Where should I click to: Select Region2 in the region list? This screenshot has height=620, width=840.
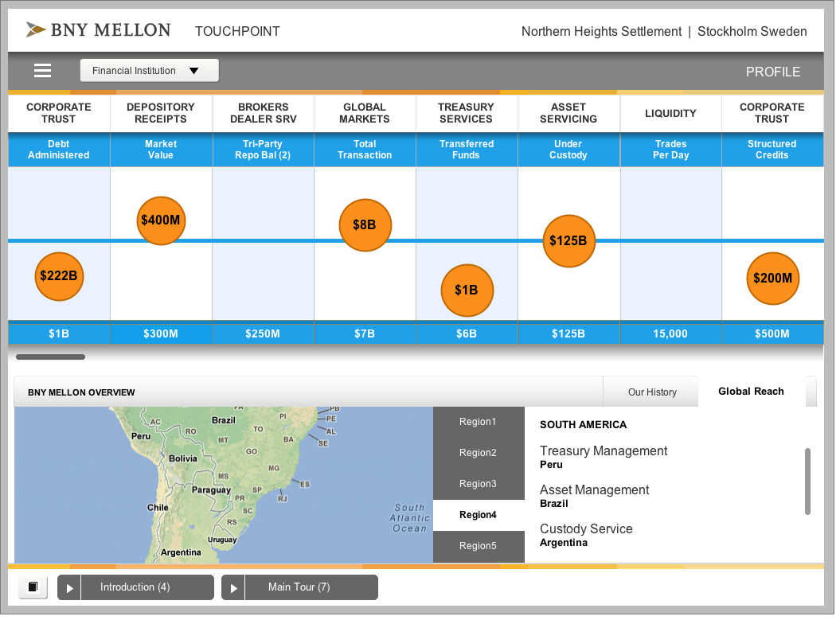[x=478, y=453]
